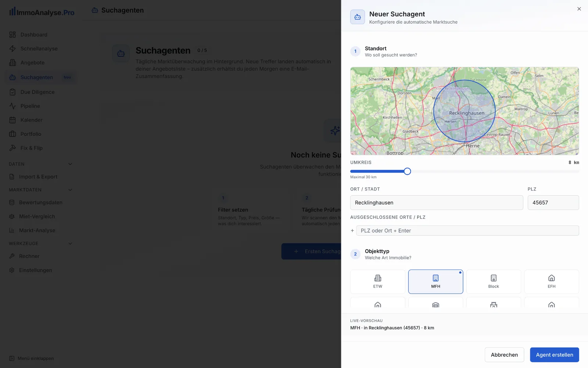Click the ImmoAnalyse.Pro logo icon
Viewport: 588px width, 368px height.
tap(12, 11)
